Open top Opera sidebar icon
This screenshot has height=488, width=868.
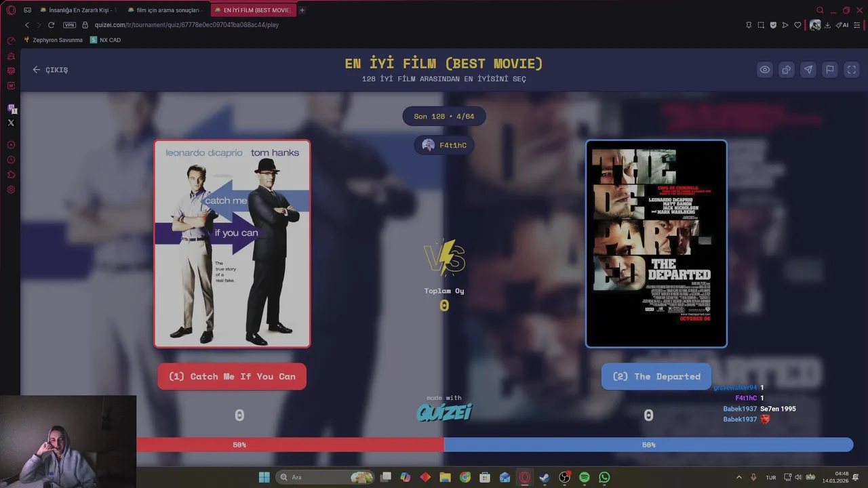pyautogui.click(x=11, y=41)
